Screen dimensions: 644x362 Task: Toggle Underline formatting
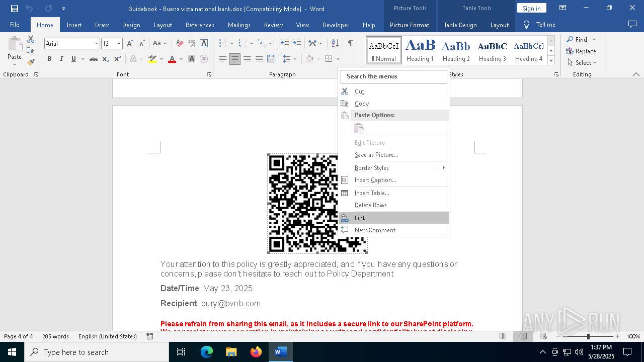pos(73,59)
